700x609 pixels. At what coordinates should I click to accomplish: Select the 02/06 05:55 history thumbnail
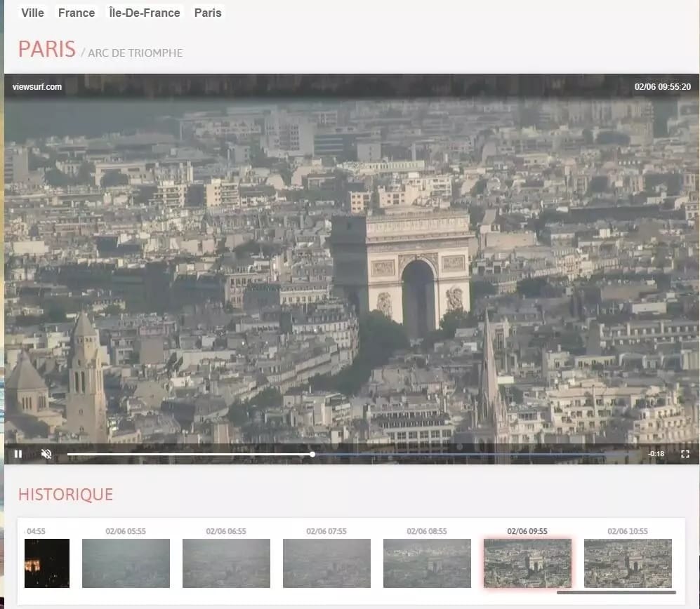pos(126,563)
